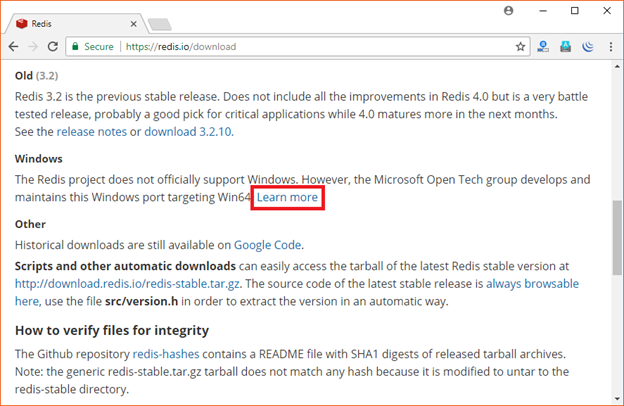Minimize the browser window
Image resolution: width=624 pixels, height=406 pixels.
click(543, 11)
